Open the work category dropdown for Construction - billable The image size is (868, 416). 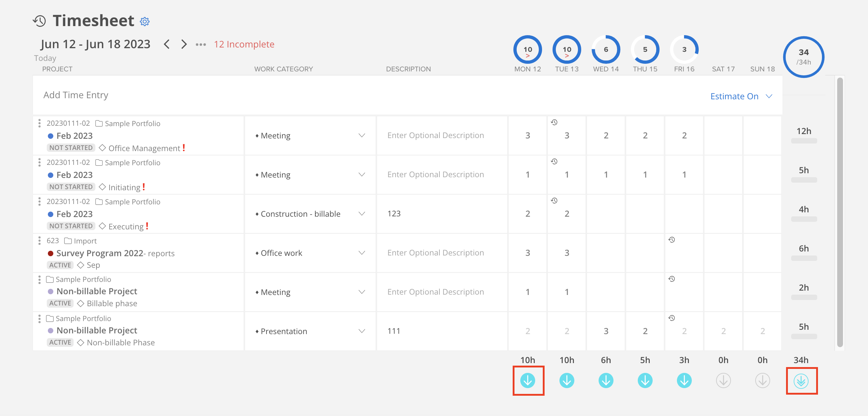tap(361, 214)
